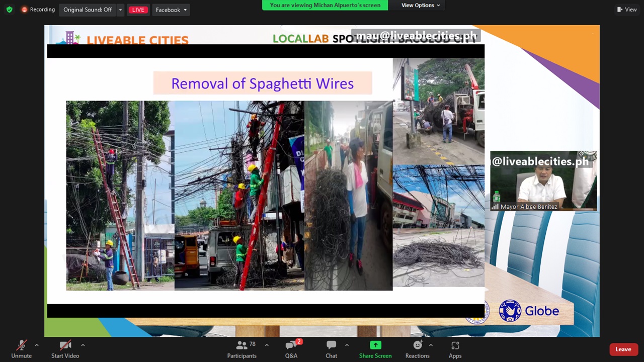Click the Recording status indicator

tap(38, 10)
